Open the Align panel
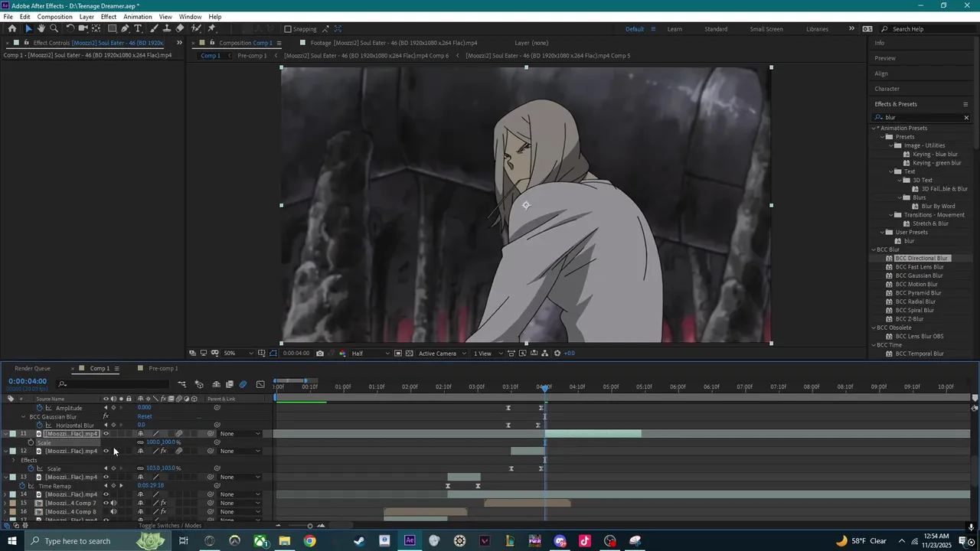 pos(881,73)
